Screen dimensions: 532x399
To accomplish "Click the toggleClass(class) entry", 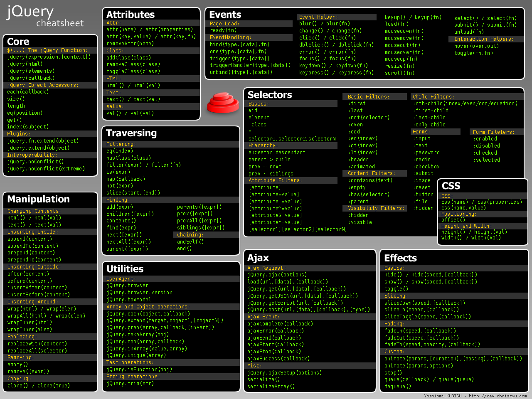I will 133,71.
